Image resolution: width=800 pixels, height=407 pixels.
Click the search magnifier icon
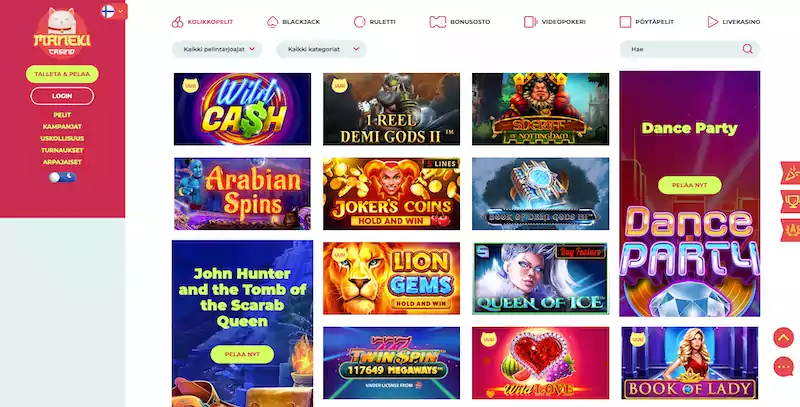pos(747,49)
